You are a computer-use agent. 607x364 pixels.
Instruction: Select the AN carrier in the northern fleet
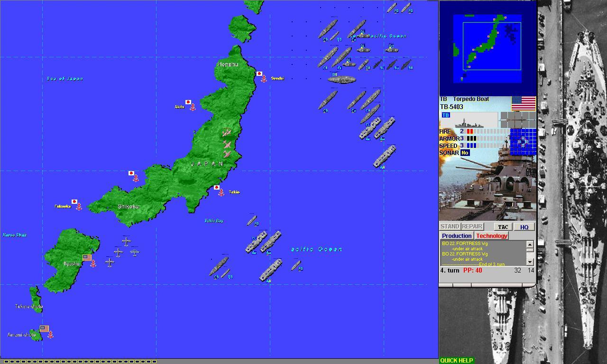[385, 156]
